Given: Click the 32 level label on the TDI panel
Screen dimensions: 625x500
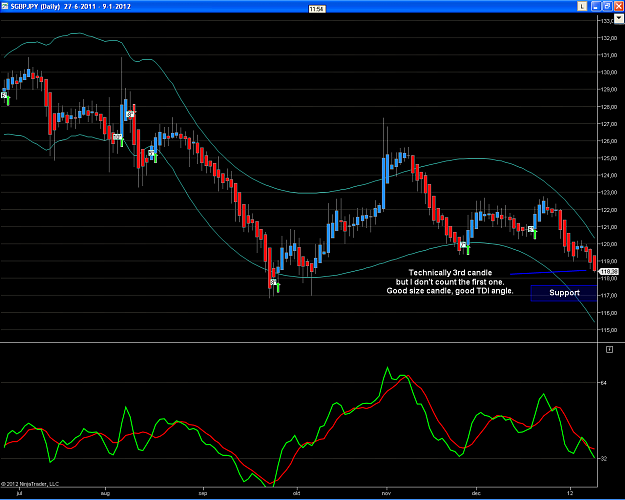Looking at the screenshot, I should [x=603, y=459].
